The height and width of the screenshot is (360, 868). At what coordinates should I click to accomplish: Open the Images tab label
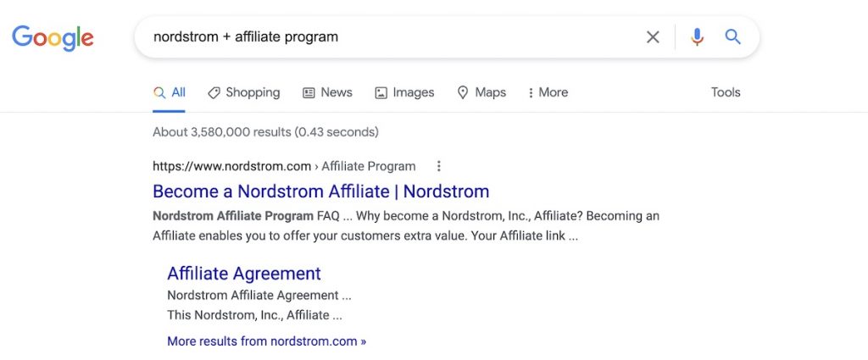click(x=414, y=92)
